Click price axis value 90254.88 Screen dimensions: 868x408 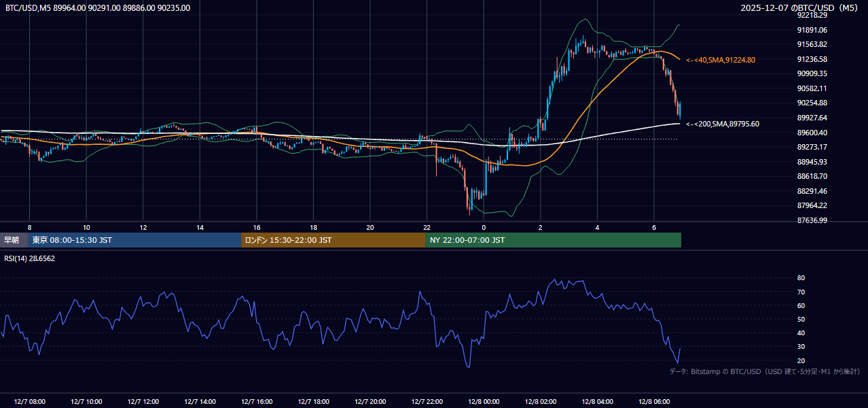[x=812, y=103]
